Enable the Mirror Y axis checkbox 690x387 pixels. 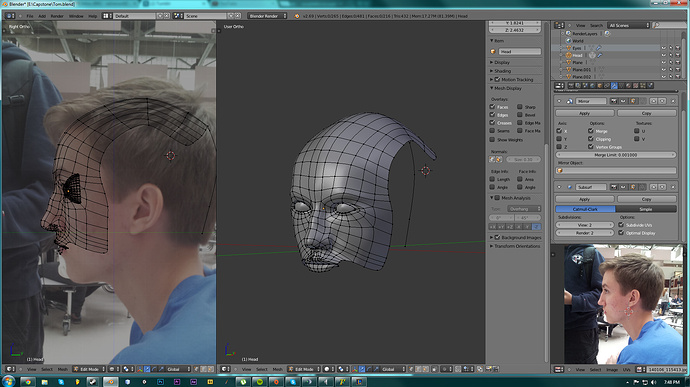click(559, 139)
